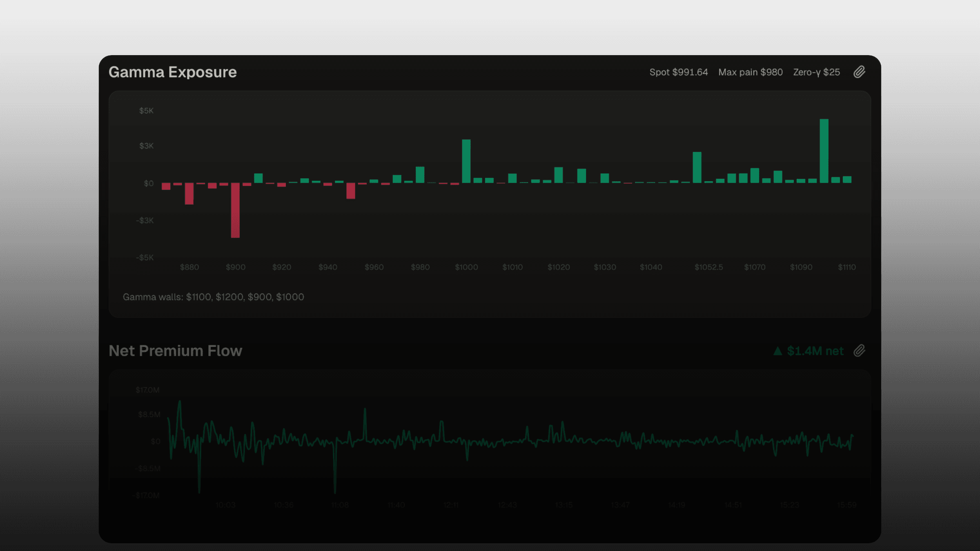Click the Gamma walls summary text
Image resolution: width=980 pixels, height=551 pixels.
(214, 297)
